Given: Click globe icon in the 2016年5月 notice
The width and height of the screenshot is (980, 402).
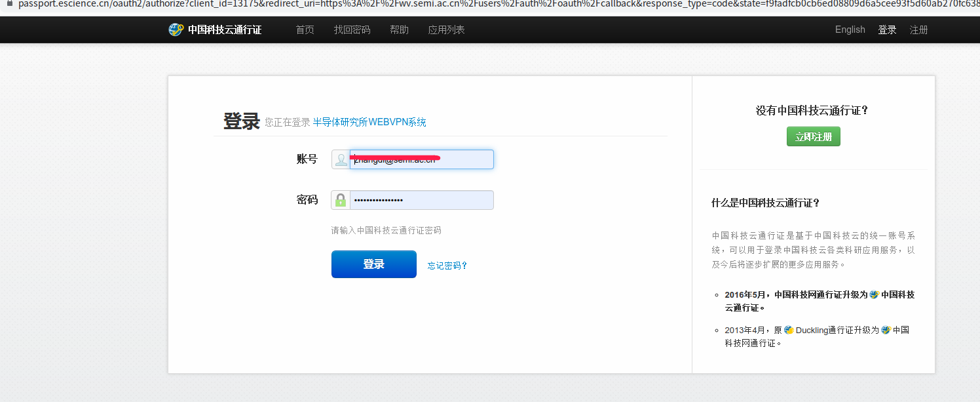Looking at the screenshot, I should coord(874,295).
